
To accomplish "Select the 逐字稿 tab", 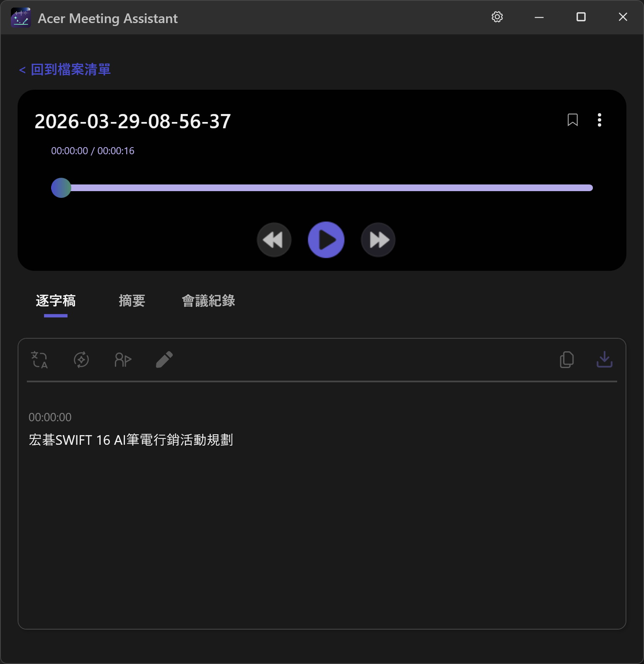I will coord(56,301).
